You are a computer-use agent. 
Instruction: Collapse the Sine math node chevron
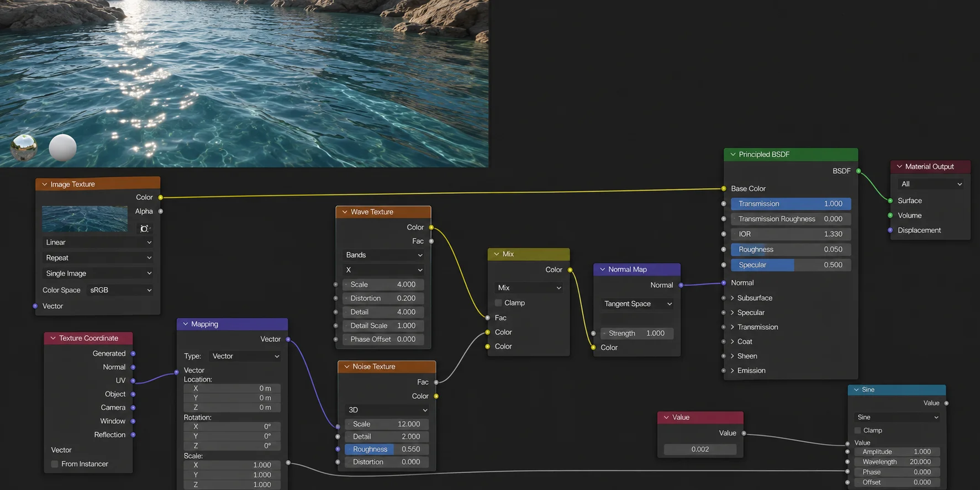point(856,390)
